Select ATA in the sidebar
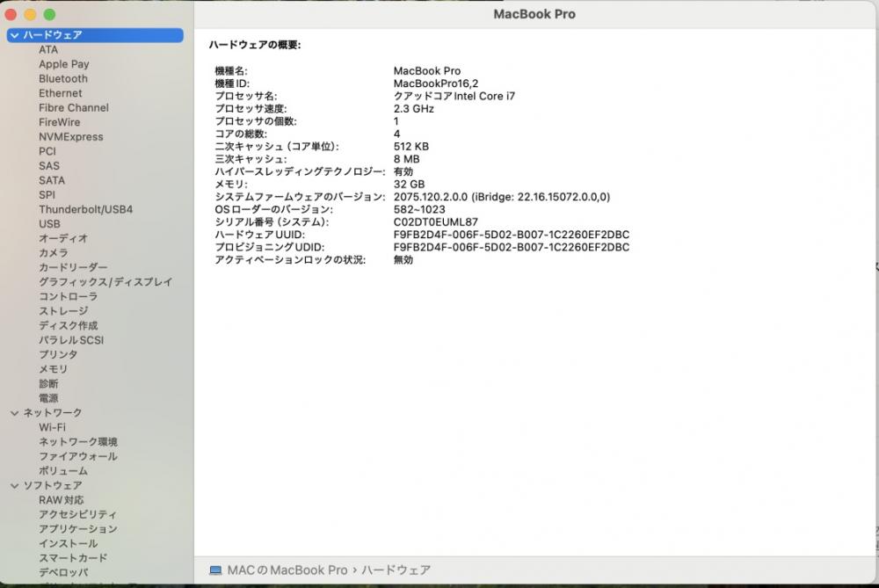Screen dimensions: 879x588 48,50
